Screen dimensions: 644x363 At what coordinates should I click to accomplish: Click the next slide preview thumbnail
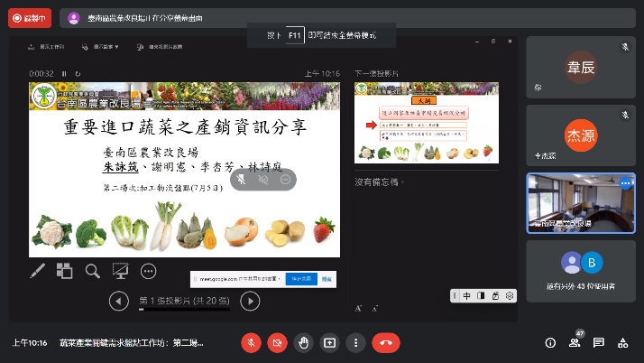[x=427, y=122]
